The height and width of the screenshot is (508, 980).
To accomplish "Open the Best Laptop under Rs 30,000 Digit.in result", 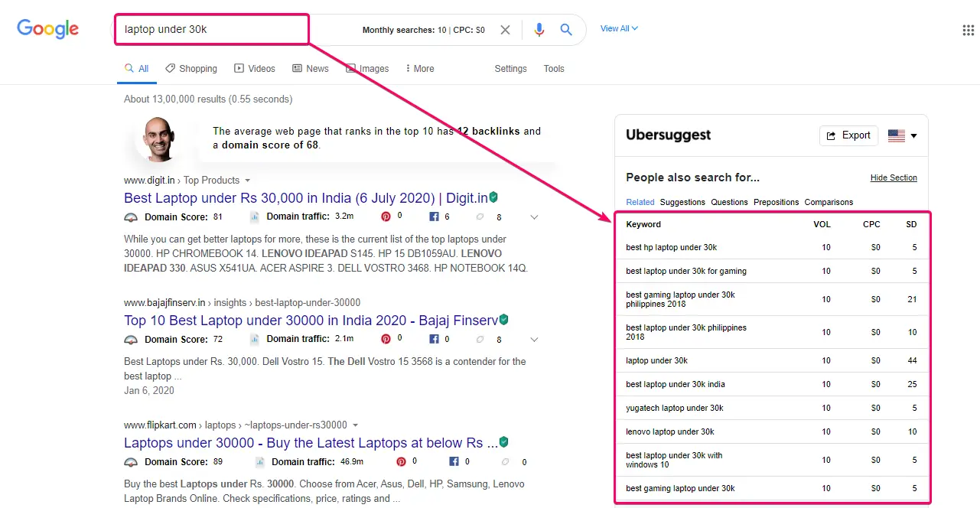I will point(306,198).
